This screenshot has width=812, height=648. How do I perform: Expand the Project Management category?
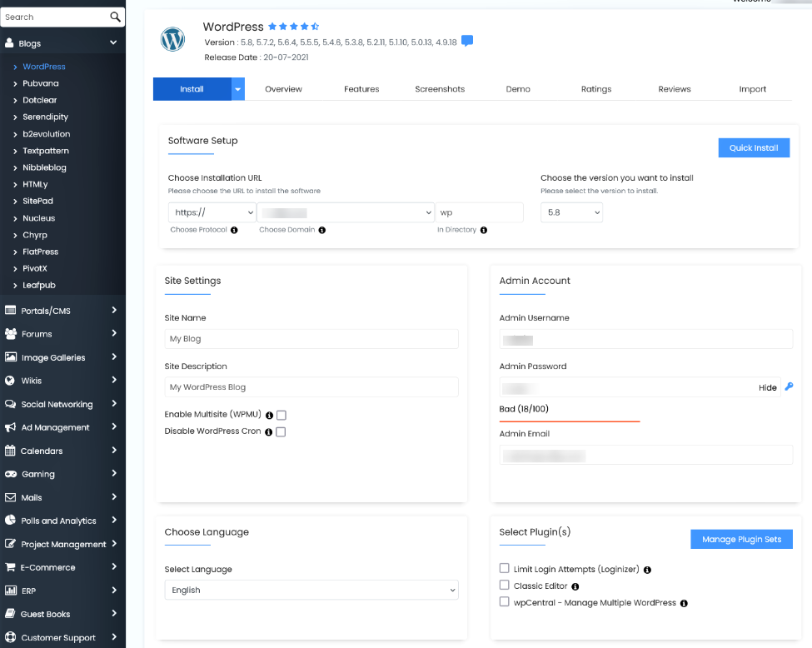tap(114, 543)
